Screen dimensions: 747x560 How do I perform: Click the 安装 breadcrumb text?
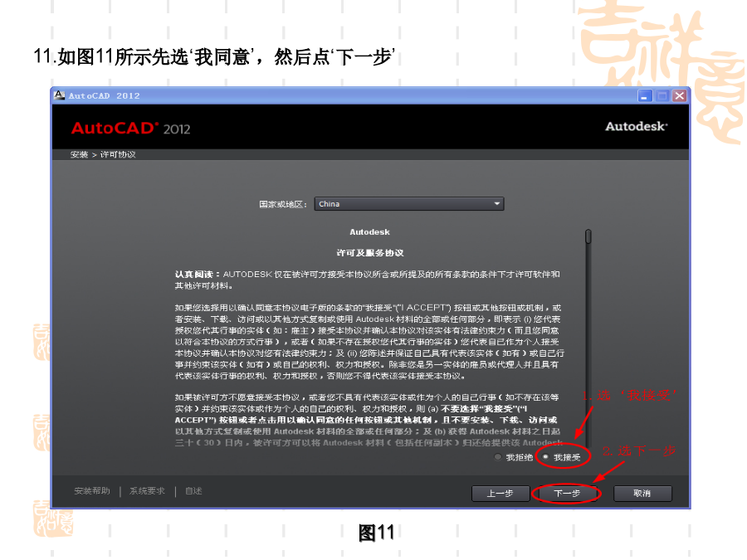(x=79, y=154)
